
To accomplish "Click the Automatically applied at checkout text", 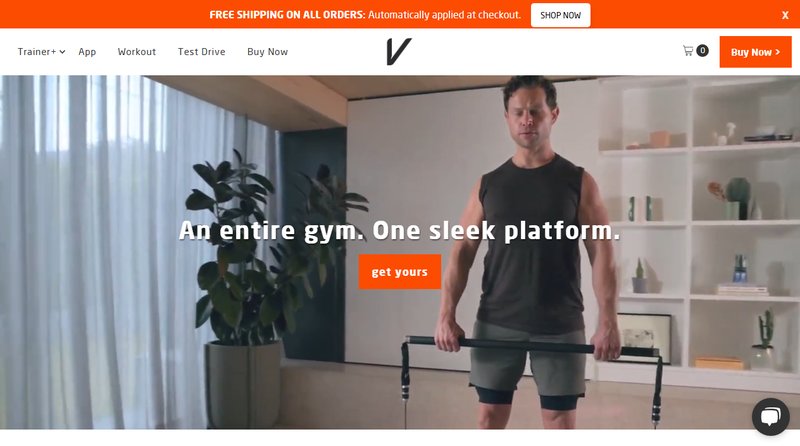I will click(x=444, y=15).
